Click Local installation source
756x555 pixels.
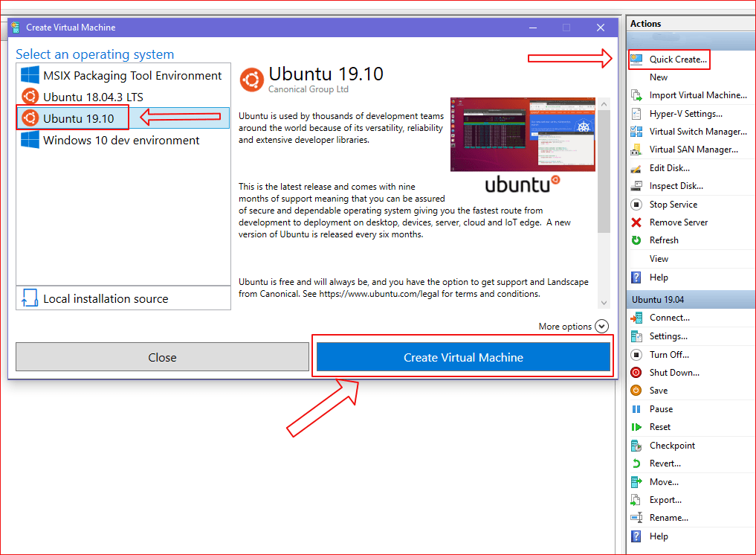pyautogui.click(x=123, y=298)
